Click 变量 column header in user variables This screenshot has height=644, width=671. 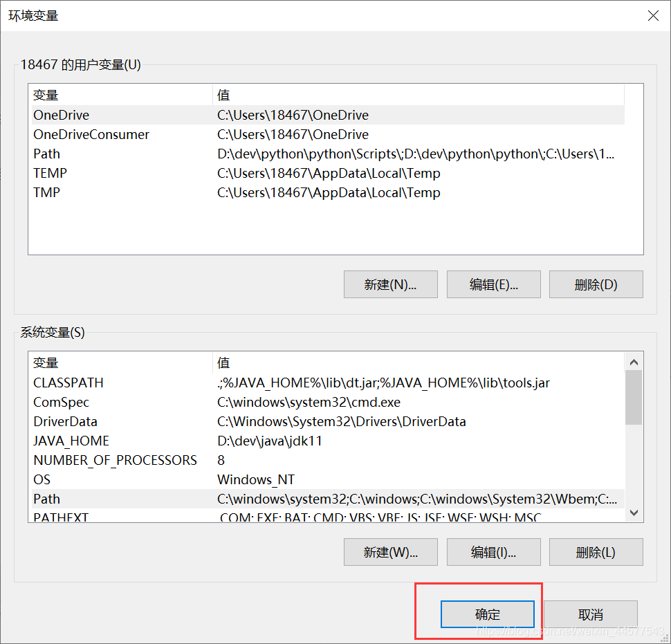point(122,95)
